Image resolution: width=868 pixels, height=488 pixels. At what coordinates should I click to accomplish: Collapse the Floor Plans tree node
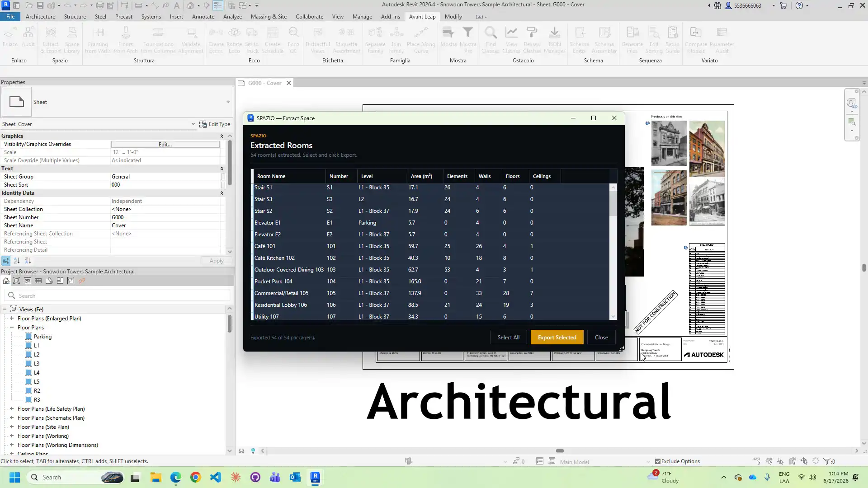pos(12,328)
